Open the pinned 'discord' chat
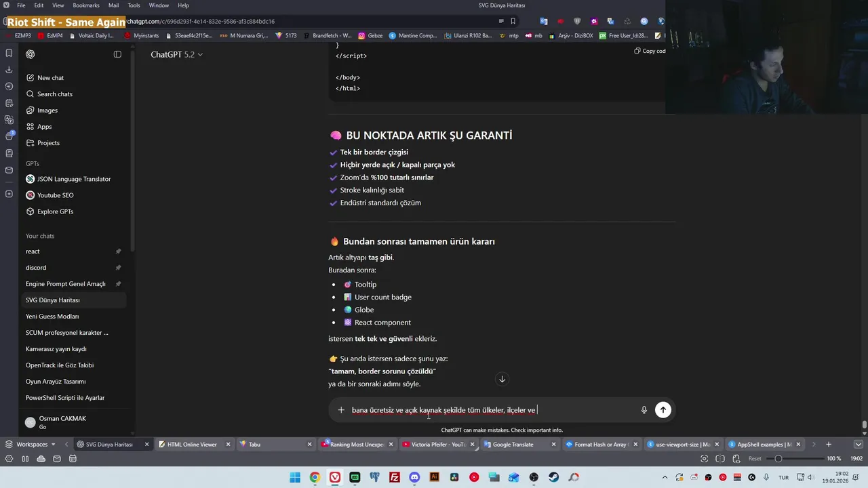Screen dimensions: 868x488 75,268
